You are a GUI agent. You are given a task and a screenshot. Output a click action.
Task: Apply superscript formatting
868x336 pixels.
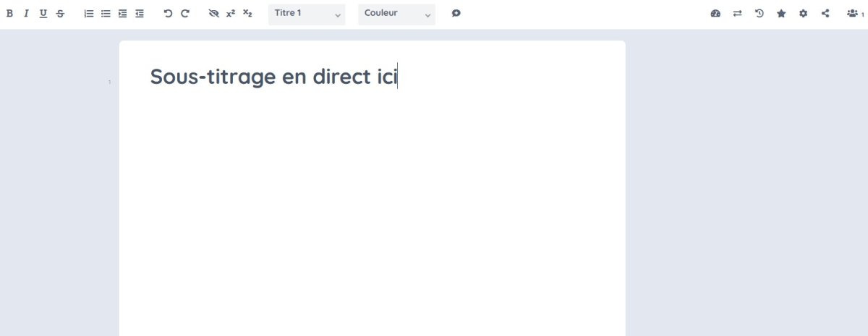231,14
